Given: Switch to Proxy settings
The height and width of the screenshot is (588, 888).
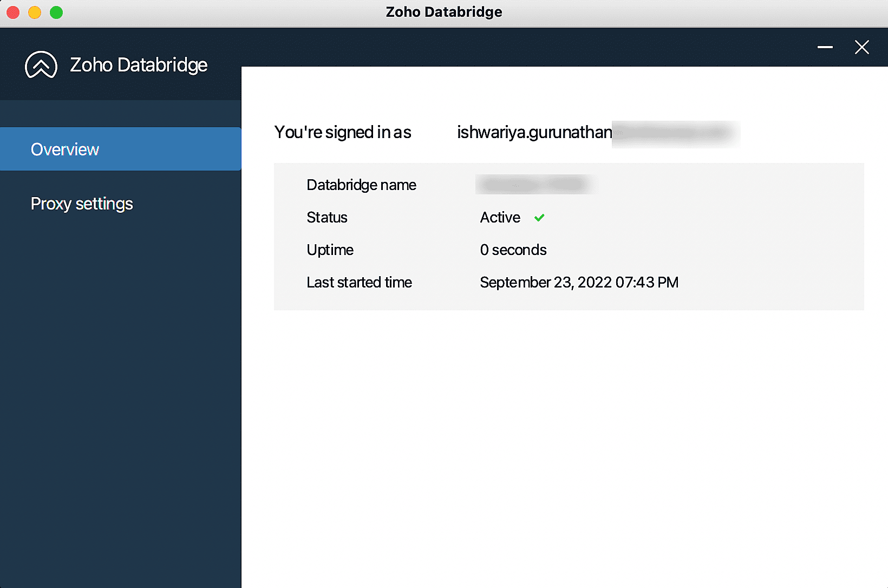Looking at the screenshot, I should pyautogui.click(x=82, y=204).
